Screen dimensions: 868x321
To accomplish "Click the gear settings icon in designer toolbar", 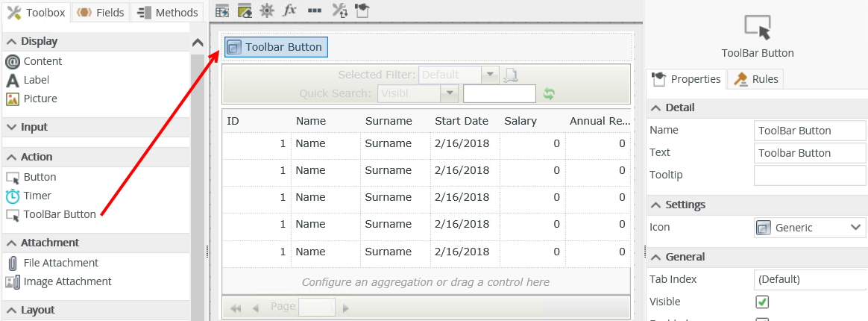I will point(267,10).
